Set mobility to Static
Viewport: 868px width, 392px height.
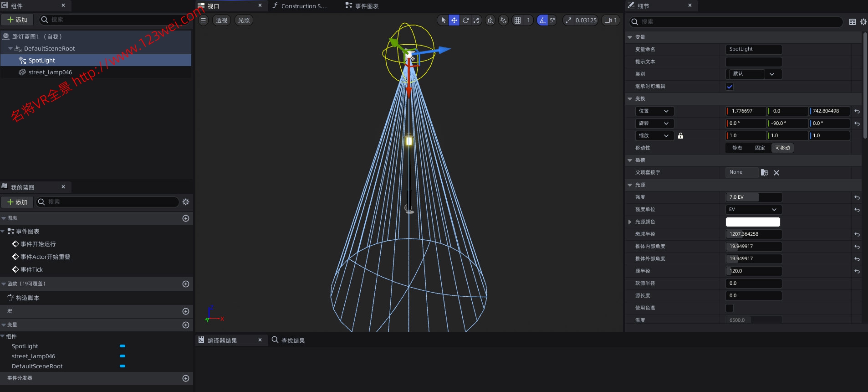coord(737,148)
